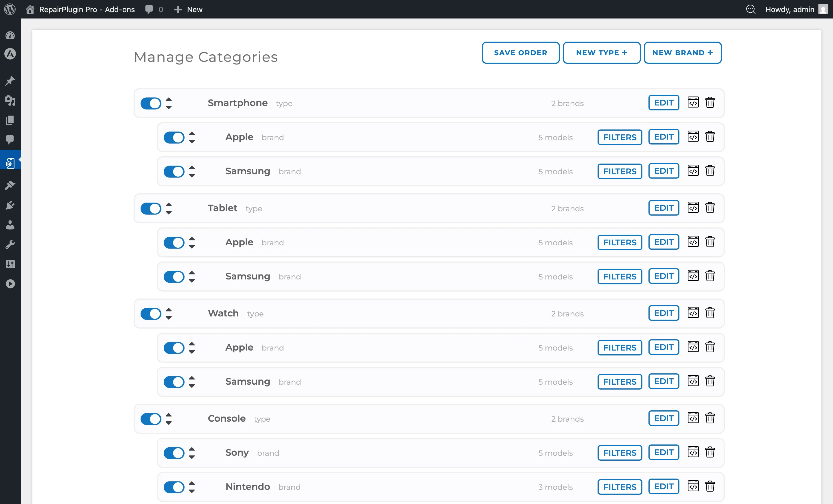Viewport: 833px width, 504px height.
Task: Click the up-down arrows beside Tablet
Action: pyautogui.click(x=169, y=208)
